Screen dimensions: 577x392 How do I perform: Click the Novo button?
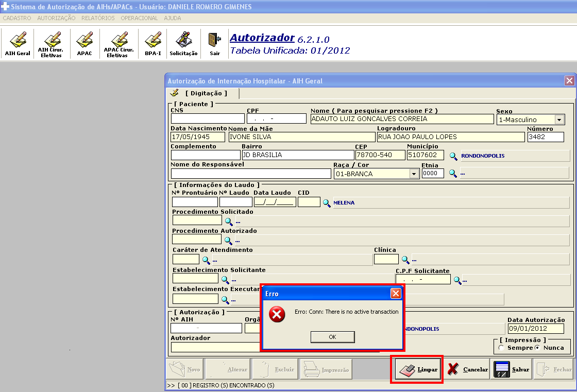point(185,369)
